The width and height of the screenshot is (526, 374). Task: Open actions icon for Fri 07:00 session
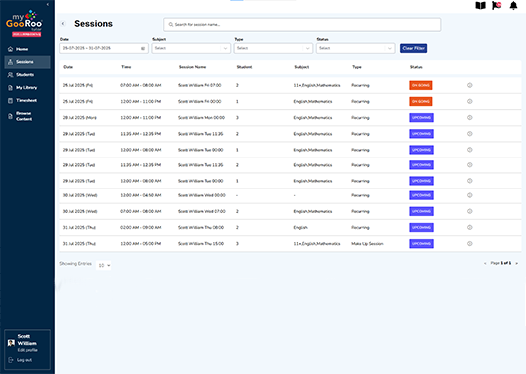click(470, 85)
